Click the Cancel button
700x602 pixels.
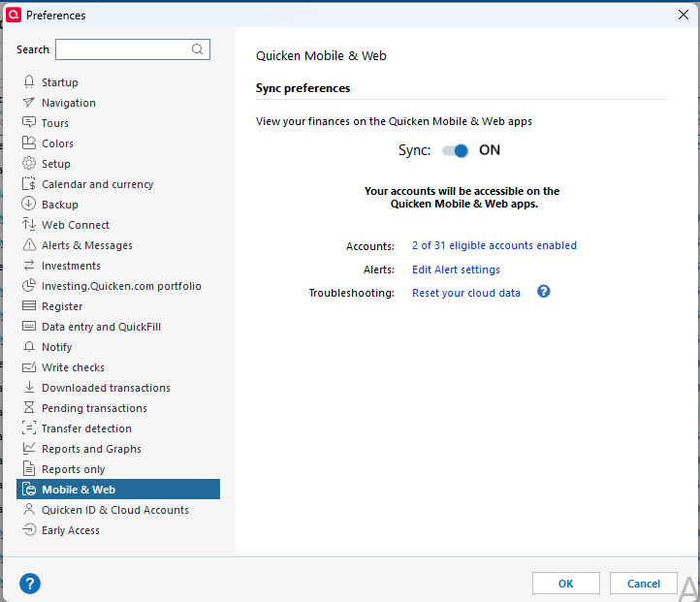click(644, 584)
